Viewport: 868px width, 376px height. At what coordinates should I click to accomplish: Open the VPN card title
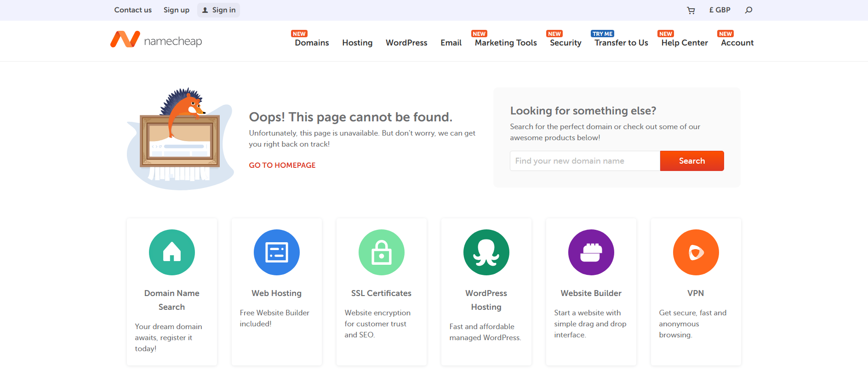696,293
